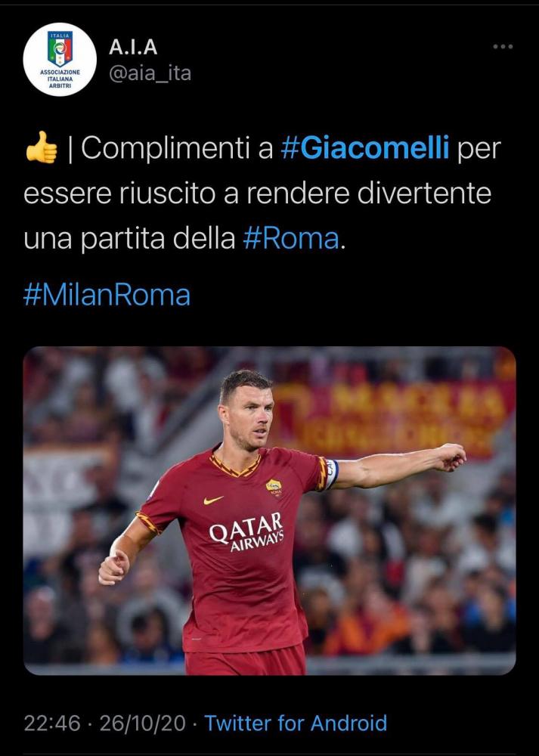Open the A.I.A profile avatar
The height and width of the screenshot is (756, 539).
pyautogui.click(x=60, y=59)
